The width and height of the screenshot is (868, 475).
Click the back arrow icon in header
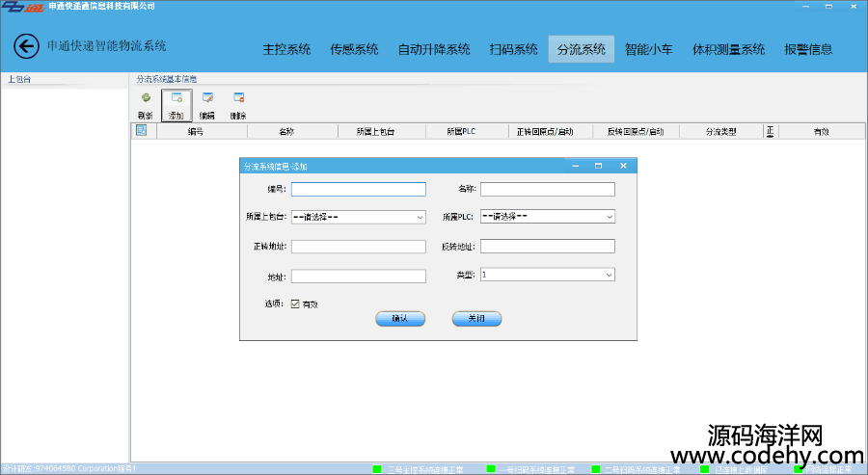tap(26, 45)
